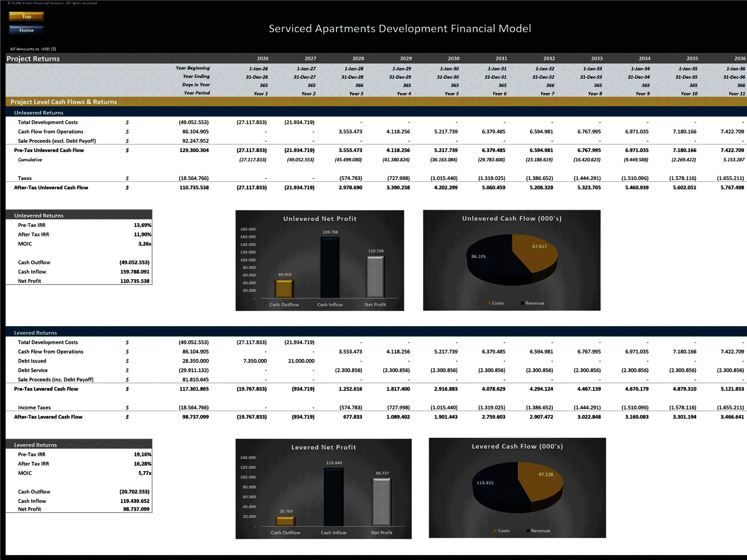Expand the Project Level Cash Flows & Returns band
Viewport: 747px width, 560px height.
(65, 102)
